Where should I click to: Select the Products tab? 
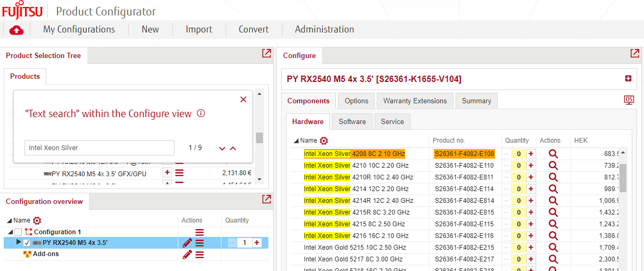pos(25,76)
